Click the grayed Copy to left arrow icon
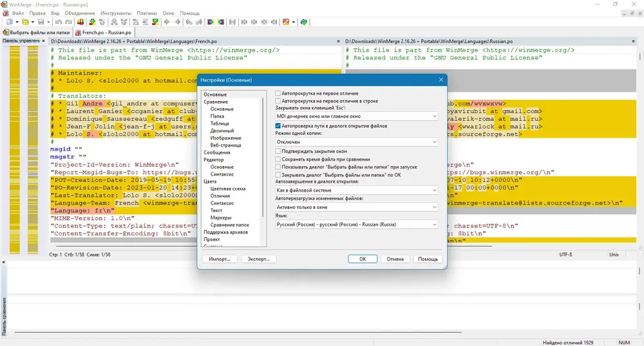Viewport: 644px width, 346px height. pos(178,22)
